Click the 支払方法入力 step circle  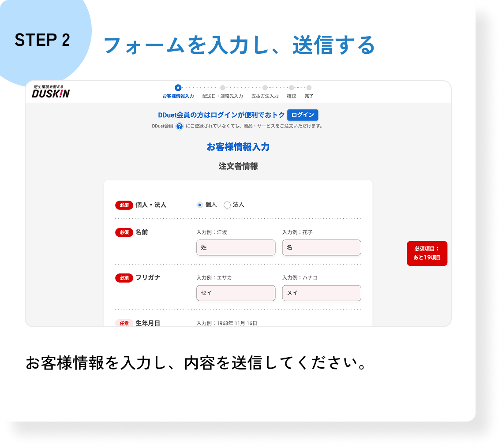pyautogui.click(x=265, y=88)
